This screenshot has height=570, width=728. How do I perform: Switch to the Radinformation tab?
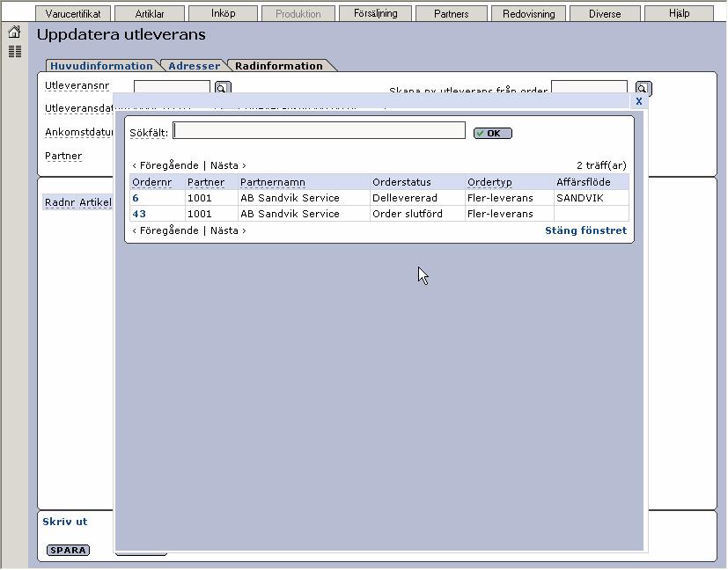point(278,66)
